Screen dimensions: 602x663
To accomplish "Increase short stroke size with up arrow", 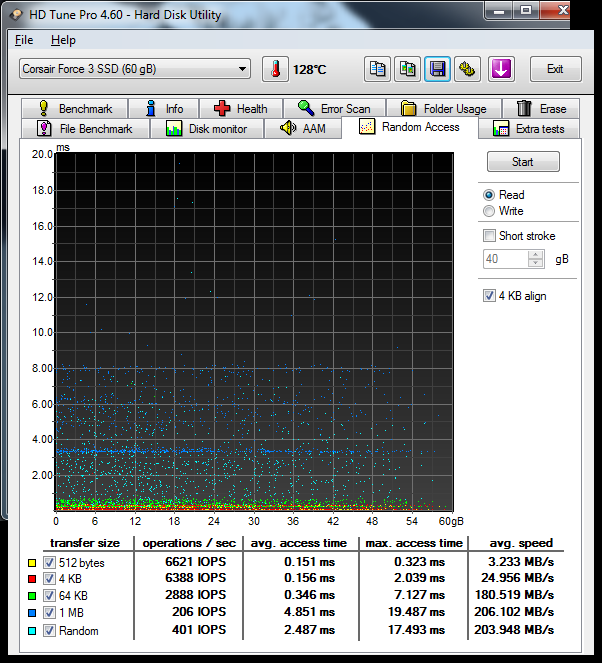I will [536, 255].
